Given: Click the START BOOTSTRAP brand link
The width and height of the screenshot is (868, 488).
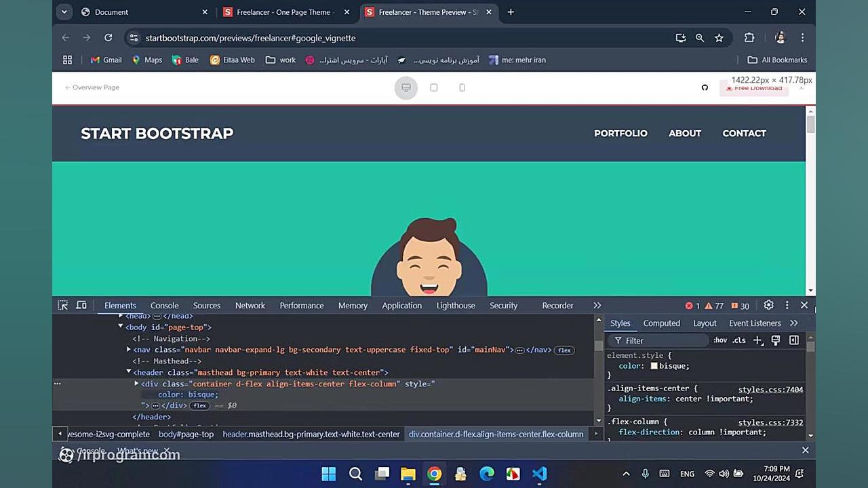Looking at the screenshot, I should point(157,134).
